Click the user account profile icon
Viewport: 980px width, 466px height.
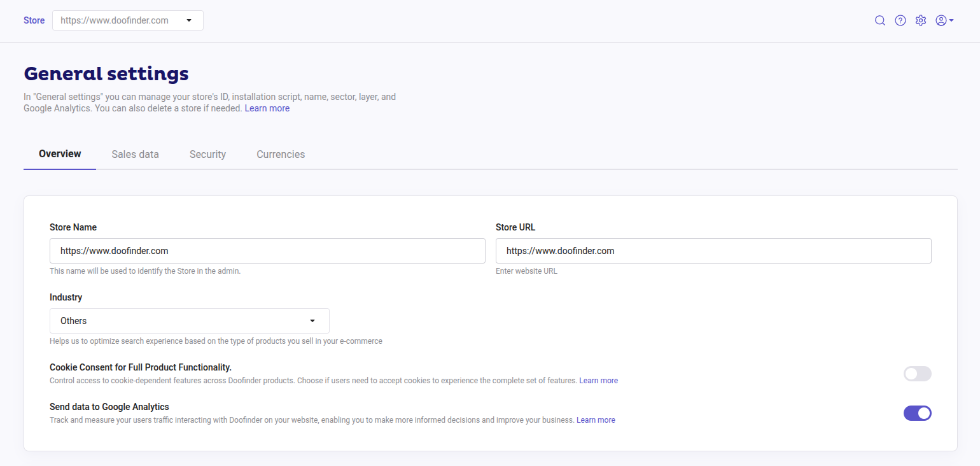point(941,20)
